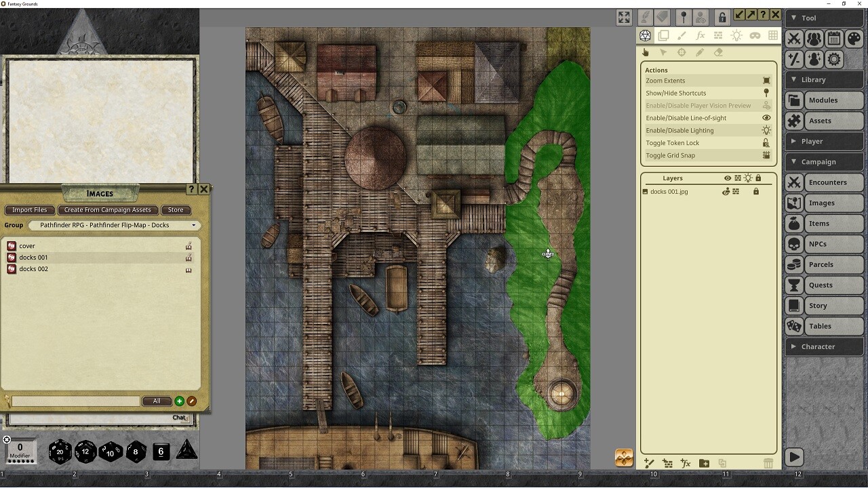Click the Import Files button
Image resolution: width=868 pixels, height=488 pixels.
pyautogui.click(x=30, y=210)
